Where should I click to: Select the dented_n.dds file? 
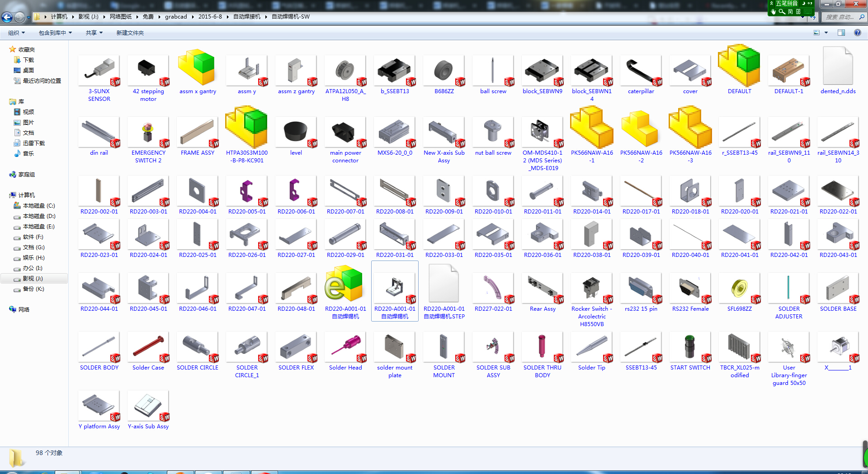click(838, 71)
